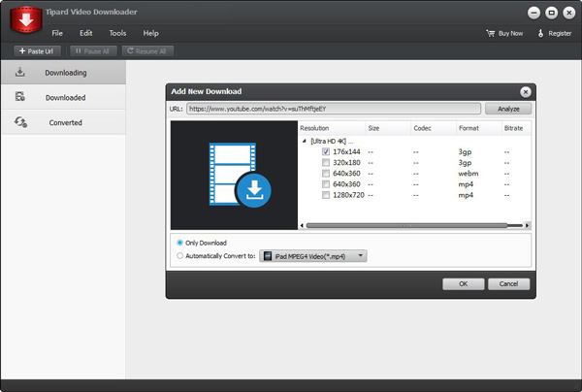582x392 pixels.
Task: Click the Downloaded sidebar icon
Action: click(x=20, y=96)
